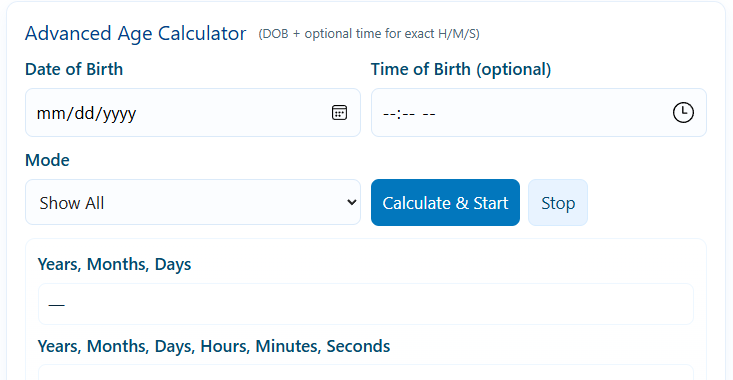Click the DOB optional time hint text
This screenshot has height=380, width=733.
tap(369, 34)
